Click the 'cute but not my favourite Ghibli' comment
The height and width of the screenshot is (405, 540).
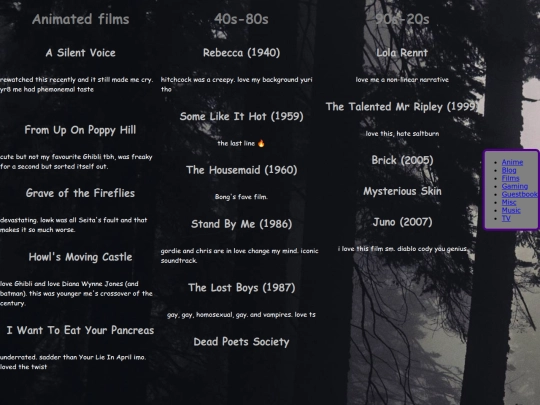pyautogui.click(x=76, y=162)
